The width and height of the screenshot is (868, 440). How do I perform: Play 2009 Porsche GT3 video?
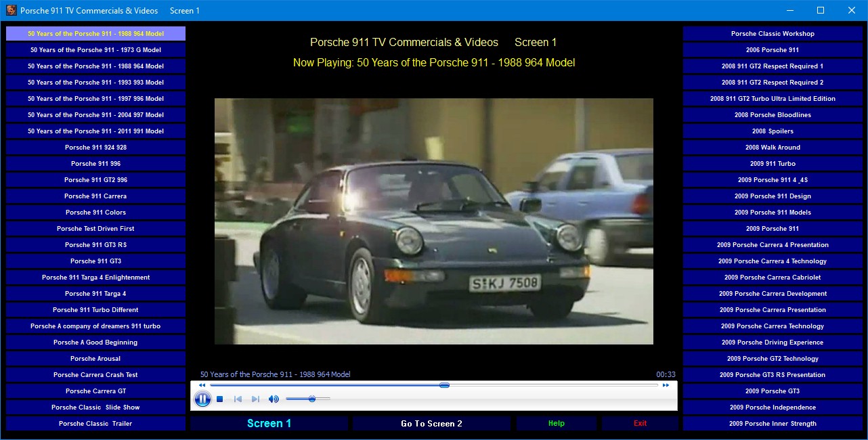click(x=773, y=391)
